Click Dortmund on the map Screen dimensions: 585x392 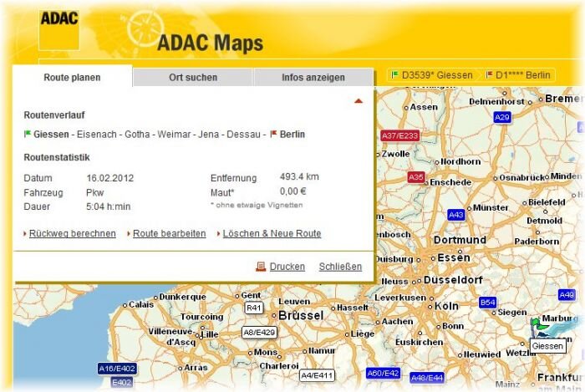click(x=460, y=240)
